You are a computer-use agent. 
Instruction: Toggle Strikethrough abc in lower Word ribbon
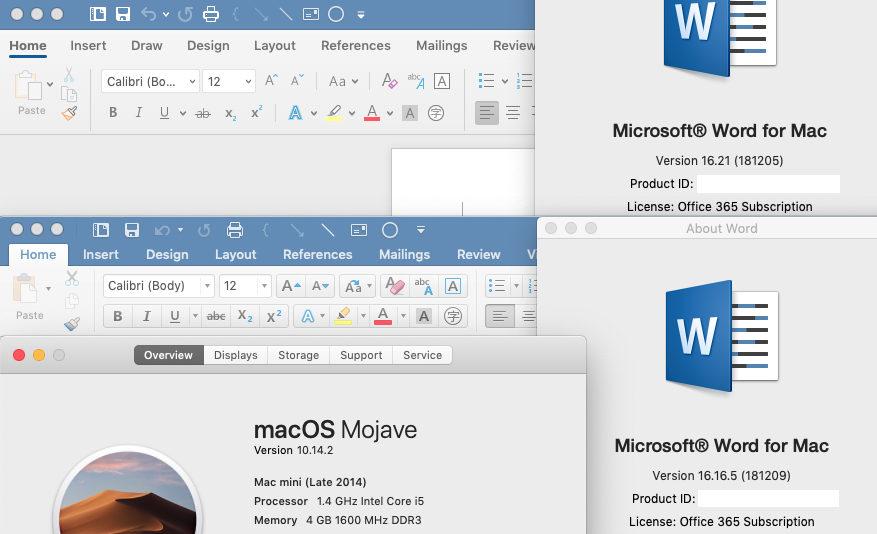click(216, 316)
